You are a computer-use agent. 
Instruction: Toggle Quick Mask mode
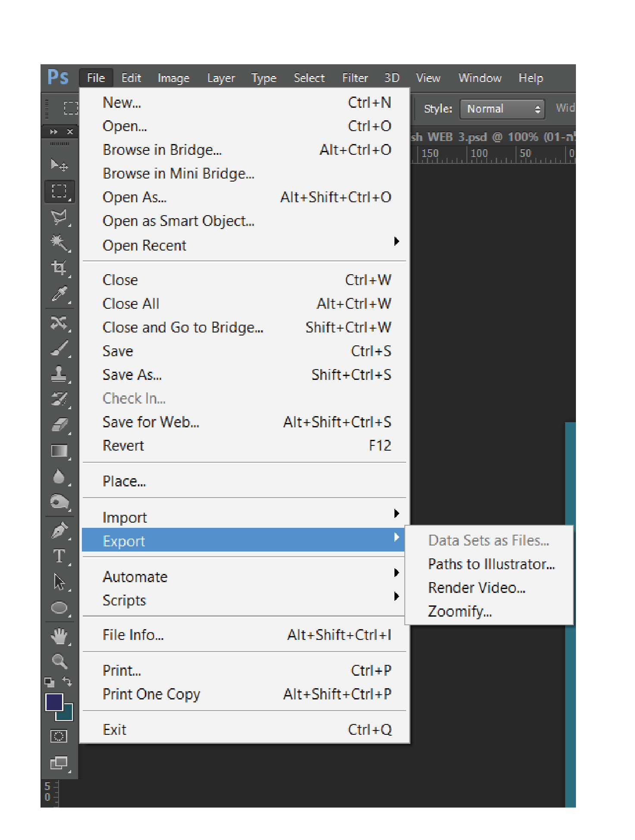[59, 736]
